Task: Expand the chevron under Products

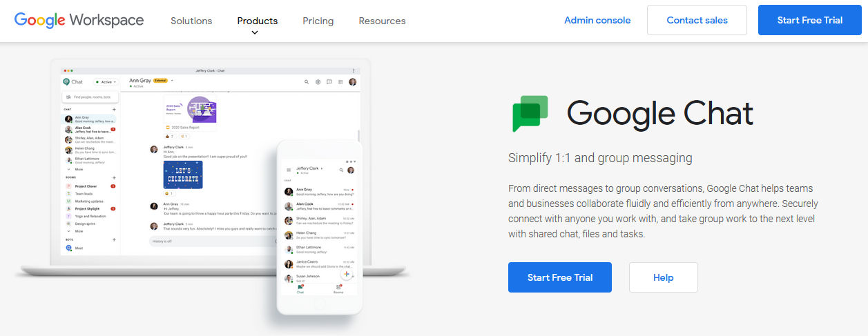Action: [255, 32]
